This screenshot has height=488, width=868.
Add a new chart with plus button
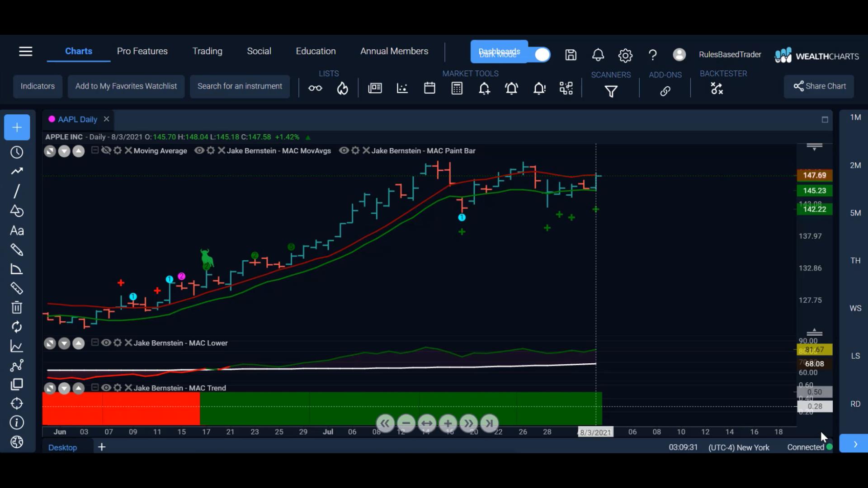coord(17,127)
